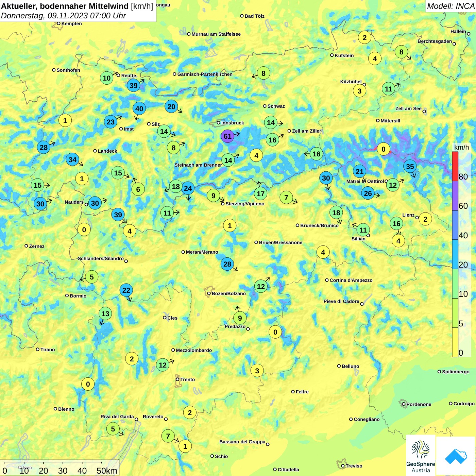Screen dimensions: 476x476
Task: Click the km/h legend unit heading
Action: 461,147
